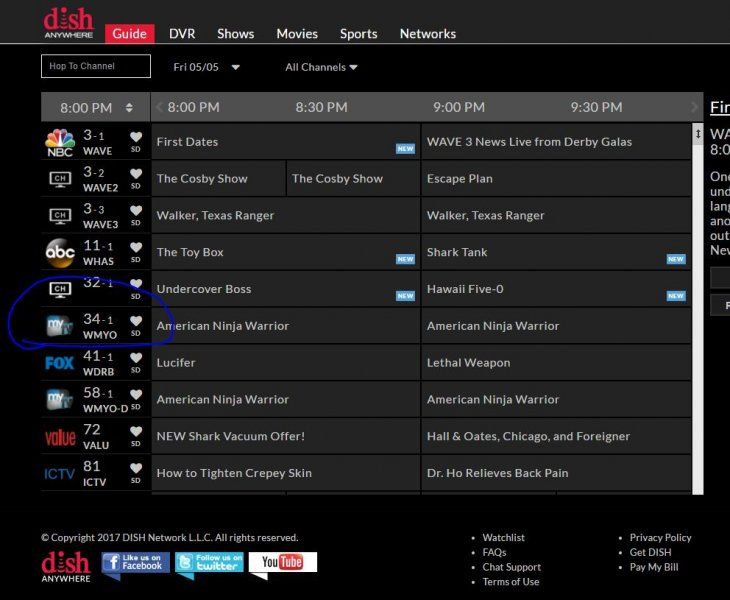Select the WAVE2 3-2 channel icon

(x=61, y=179)
